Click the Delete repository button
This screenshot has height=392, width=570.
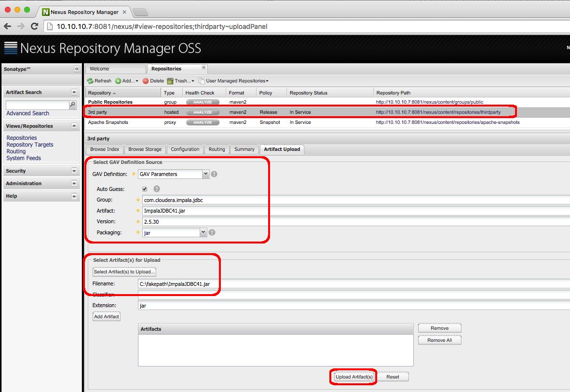tap(153, 81)
